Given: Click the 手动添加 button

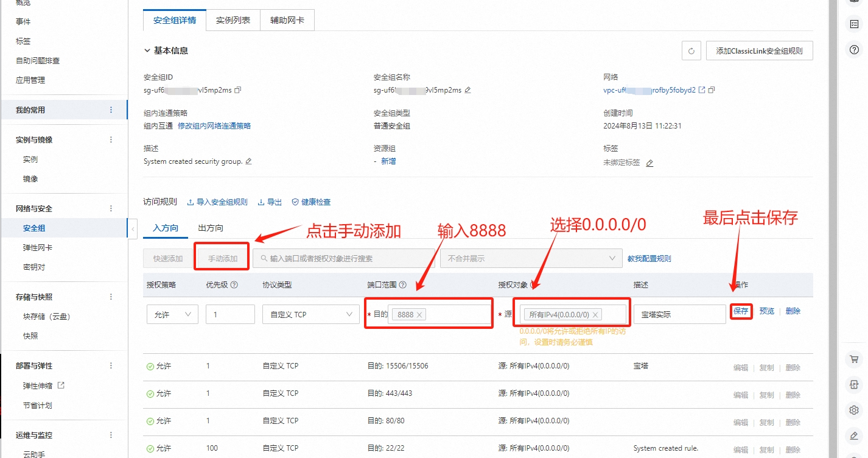Looking at the screenshot, I should point(222,258).
